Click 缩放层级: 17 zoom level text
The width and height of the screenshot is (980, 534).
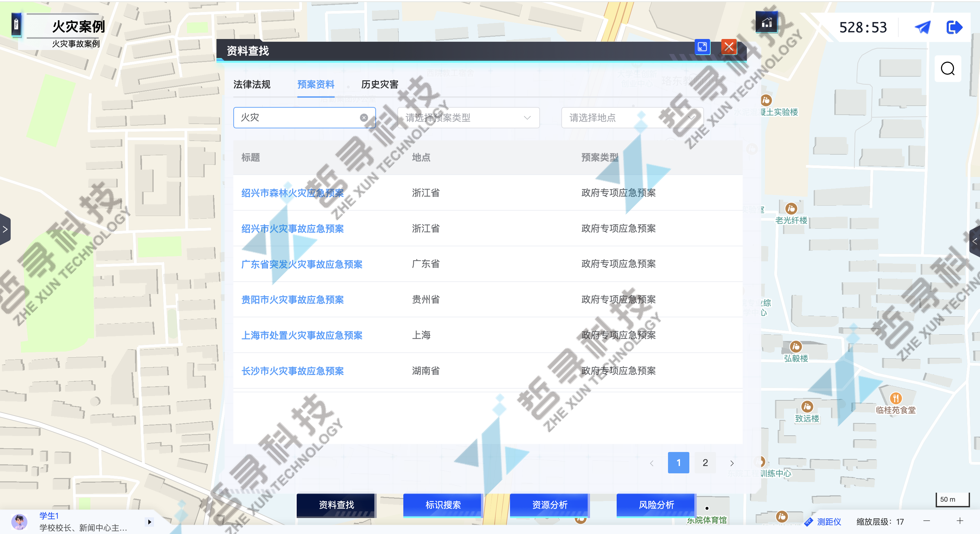880,522
